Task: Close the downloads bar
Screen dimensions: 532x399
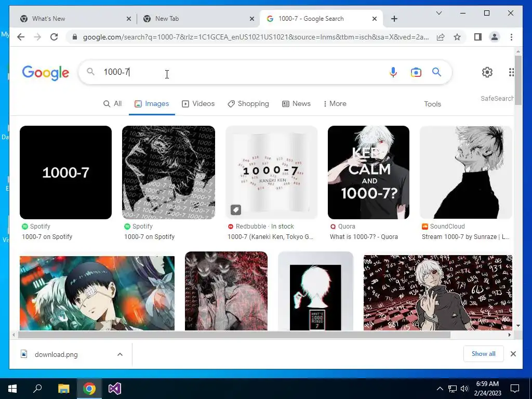Action: (x=513, y=354)
